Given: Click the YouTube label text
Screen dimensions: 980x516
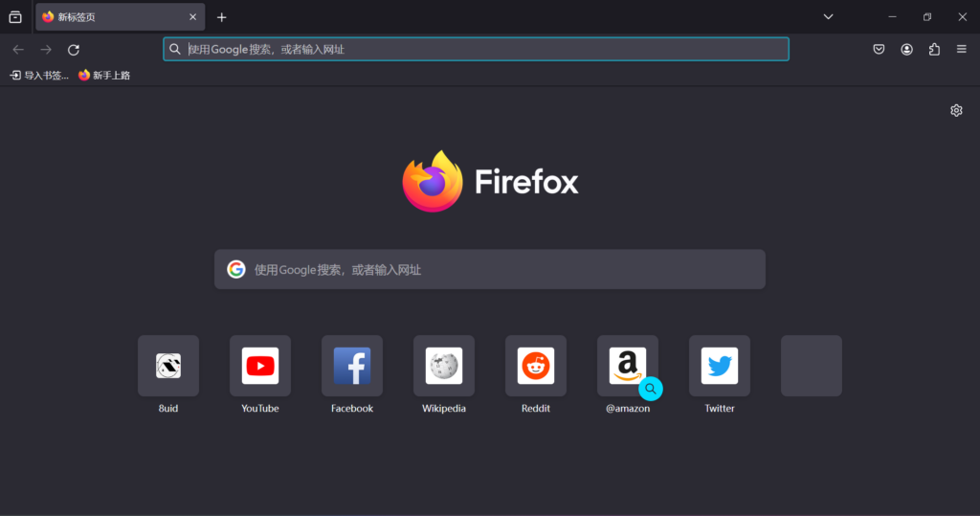Looking at the screenshot, I should (x=260, y=409).
